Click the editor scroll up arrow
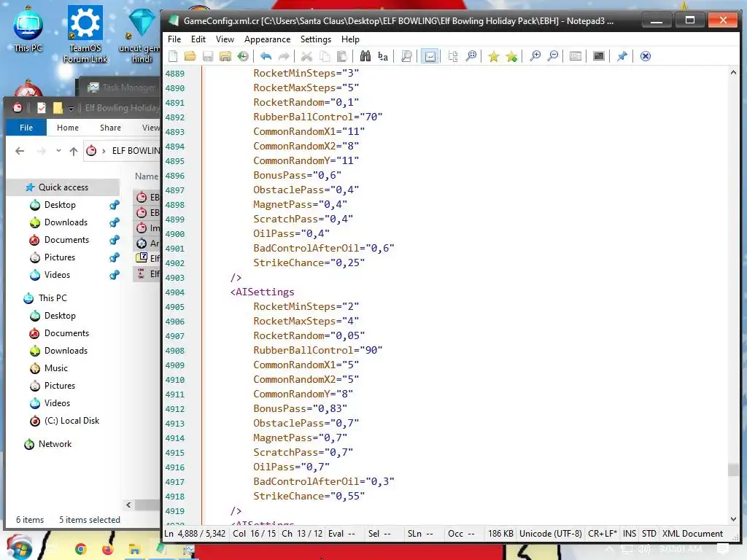Viewport: 747px width, 560px height. (733, 72)
